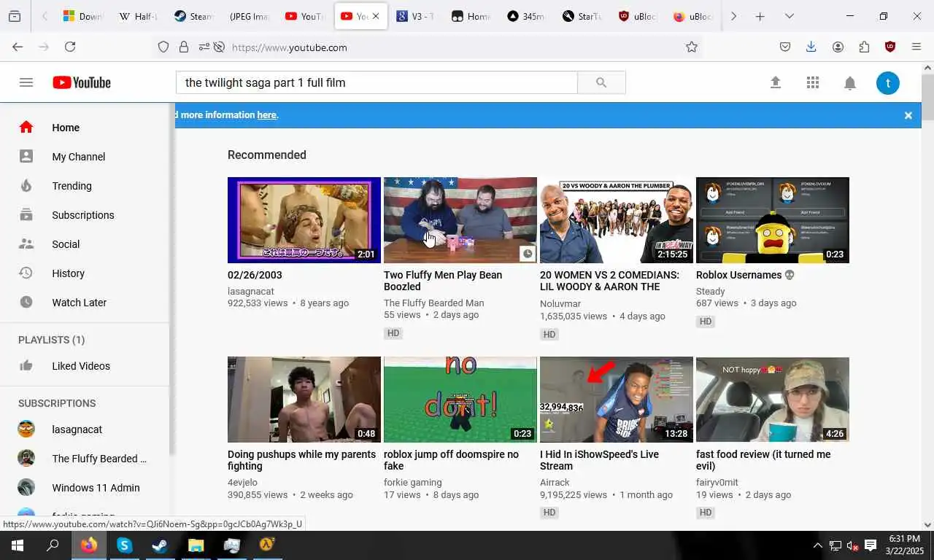
Task: Open a new browser tab
Action: coord(760,16)
